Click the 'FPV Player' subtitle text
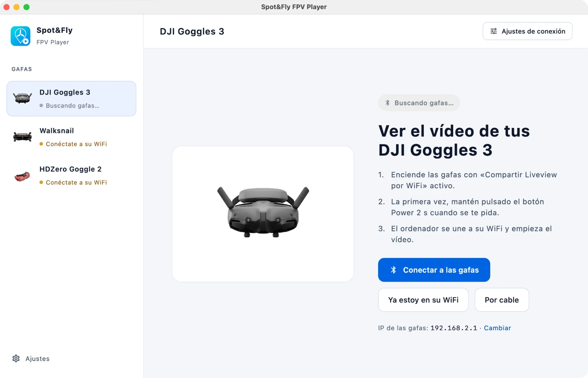The width and height of the screenshot is (588, 378). 53,42
